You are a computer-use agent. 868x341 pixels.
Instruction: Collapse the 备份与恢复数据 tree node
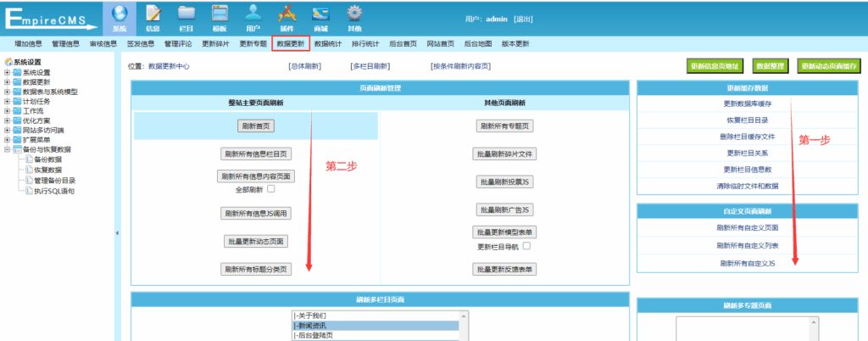pos(8,149)
